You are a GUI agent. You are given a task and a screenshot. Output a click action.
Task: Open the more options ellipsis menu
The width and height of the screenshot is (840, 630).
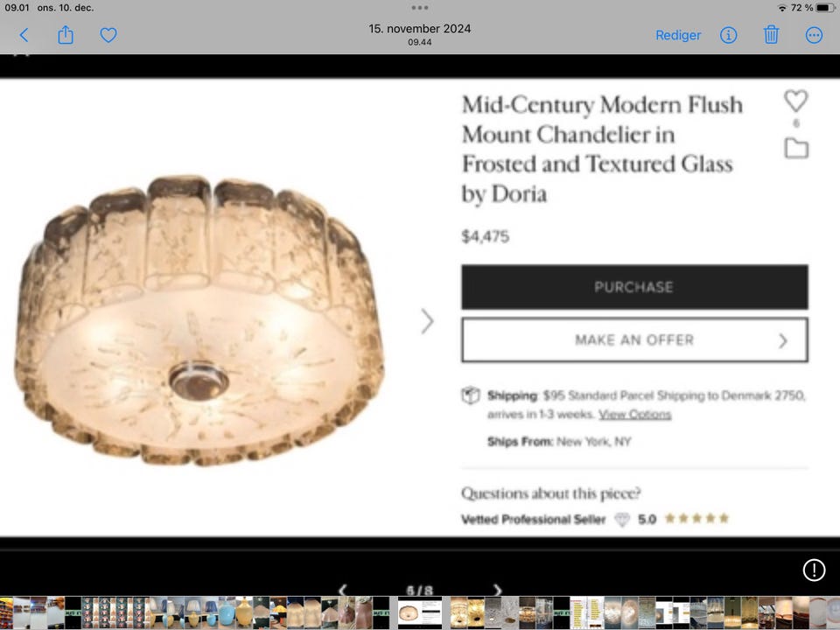pos(814,35)
